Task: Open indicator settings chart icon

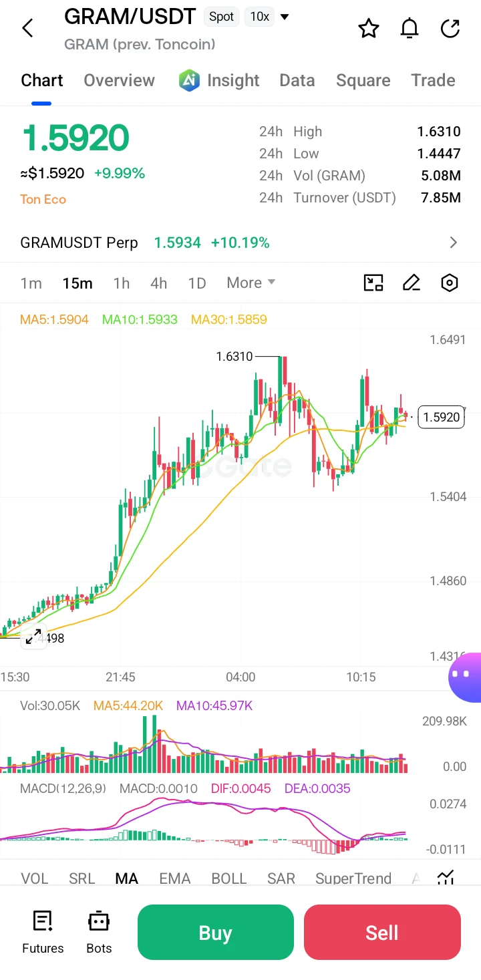Action: 446,878
